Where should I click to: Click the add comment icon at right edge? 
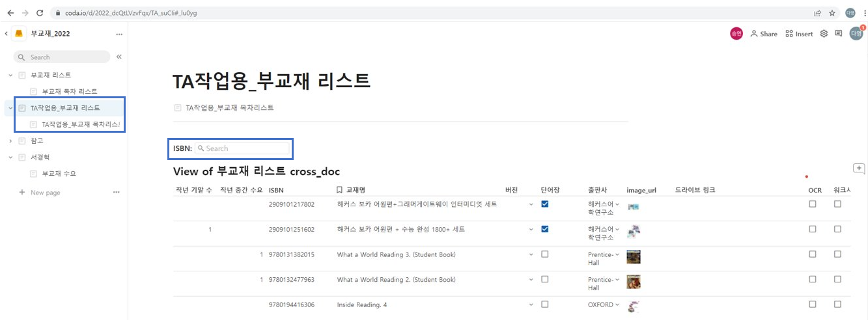coord(858,169)
